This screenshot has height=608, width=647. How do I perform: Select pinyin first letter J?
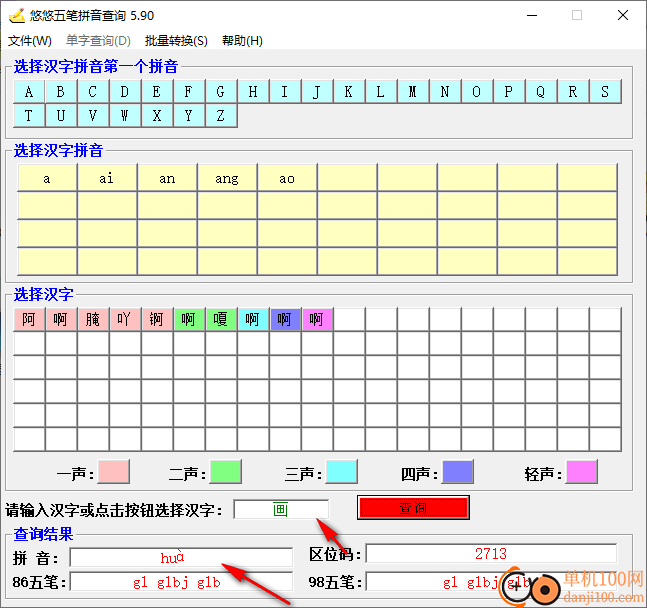317,92
